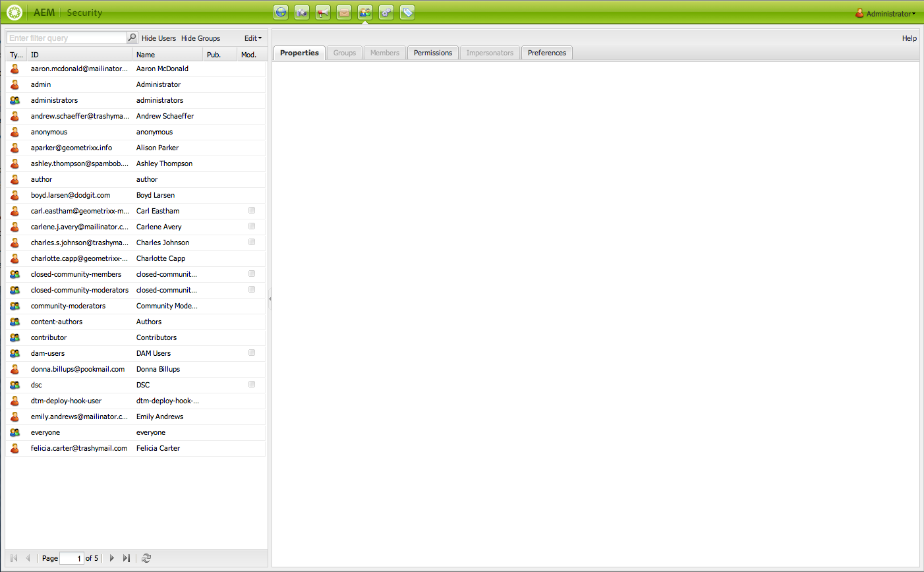The width and height of the screenshot is (924, 572).
Task: Click the user icon for anonymous row
Action: click(14, 132)
